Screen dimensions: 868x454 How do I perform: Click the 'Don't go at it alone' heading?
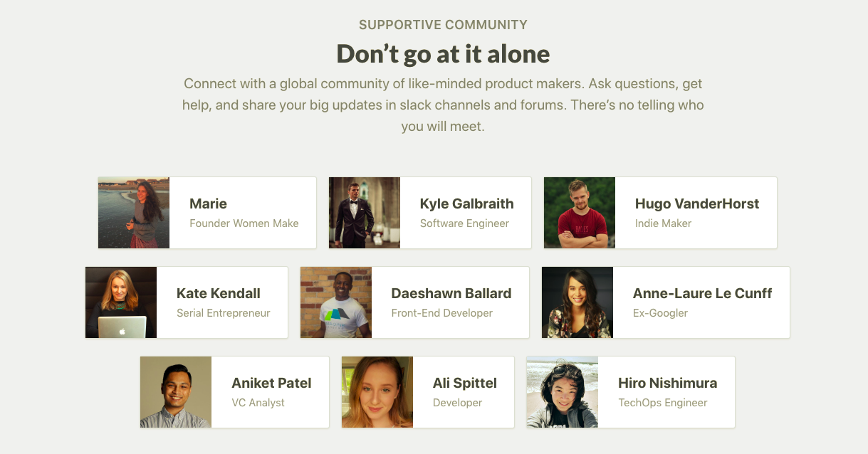443,54
